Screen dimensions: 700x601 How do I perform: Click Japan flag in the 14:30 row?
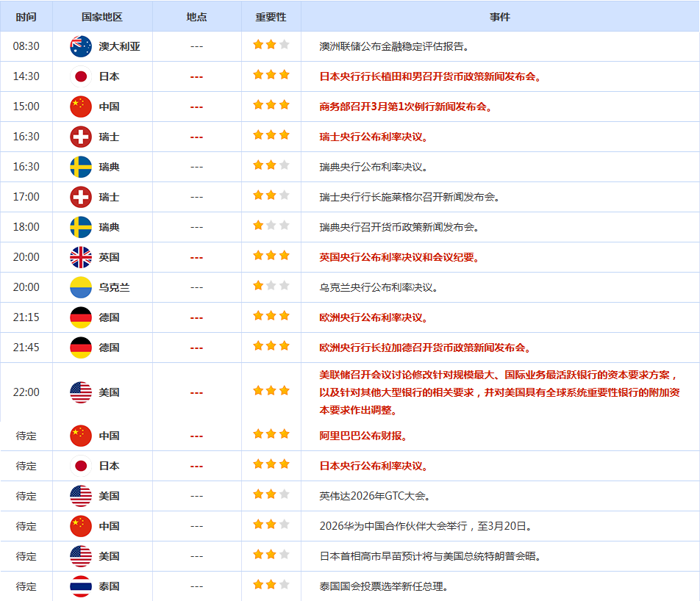[81, 76]
